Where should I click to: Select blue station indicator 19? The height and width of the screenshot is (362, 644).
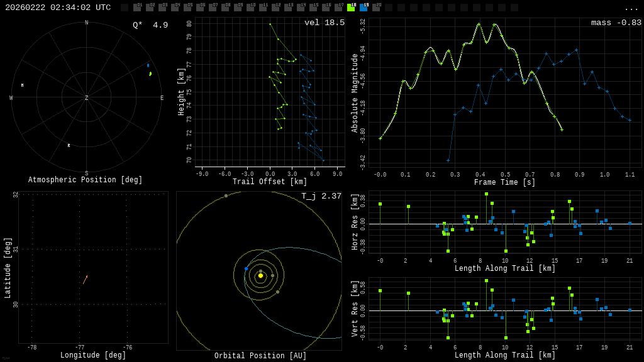click(364, 8)
